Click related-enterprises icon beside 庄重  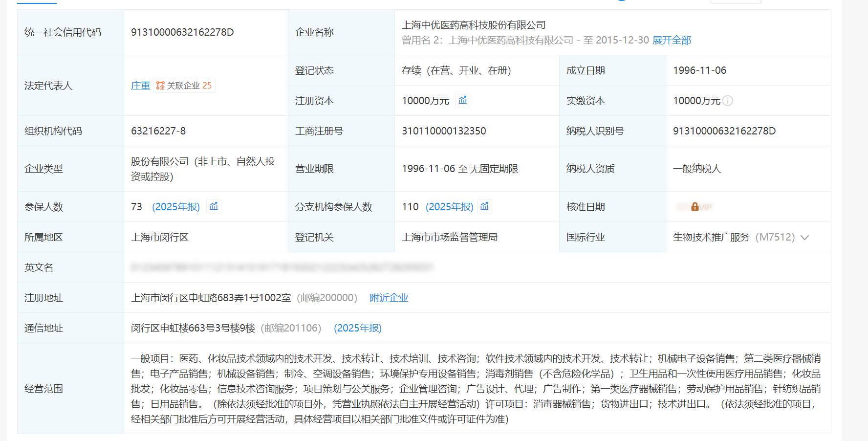[160, 86]
